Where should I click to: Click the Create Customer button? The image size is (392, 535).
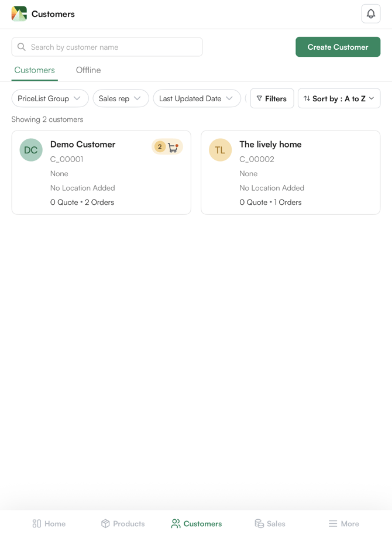[x=338, y=47]
